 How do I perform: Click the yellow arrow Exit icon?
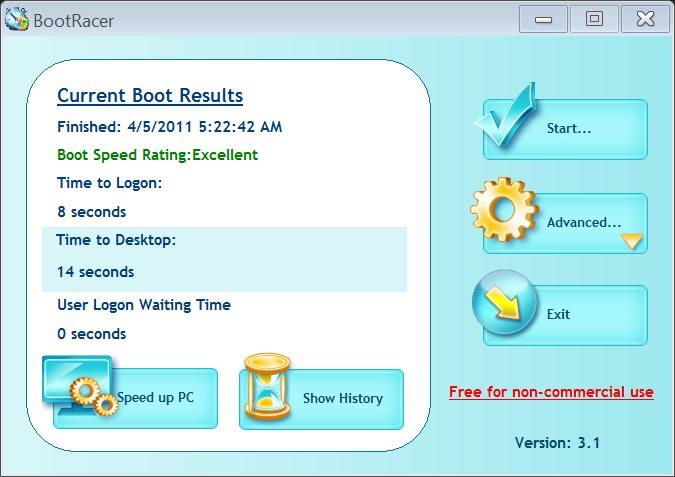click(x=505, y=302)
